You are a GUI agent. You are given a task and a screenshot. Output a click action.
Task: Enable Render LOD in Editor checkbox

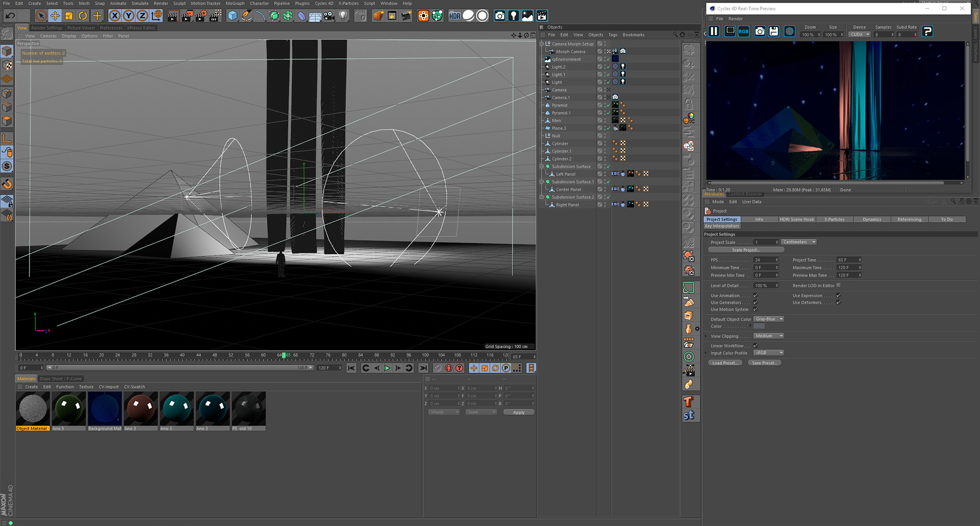(838, 285)
